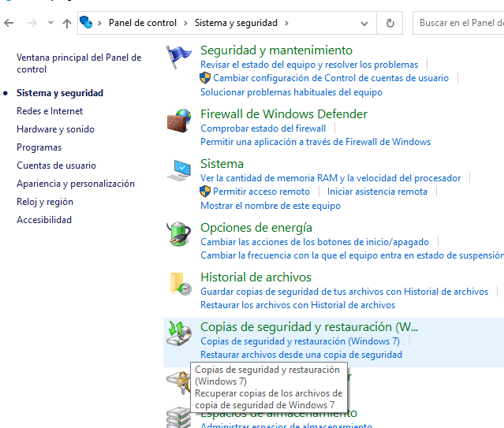The height and width of the screenshot is (428, 504).
Task: Go back with the back arrow
Action: 9,23
